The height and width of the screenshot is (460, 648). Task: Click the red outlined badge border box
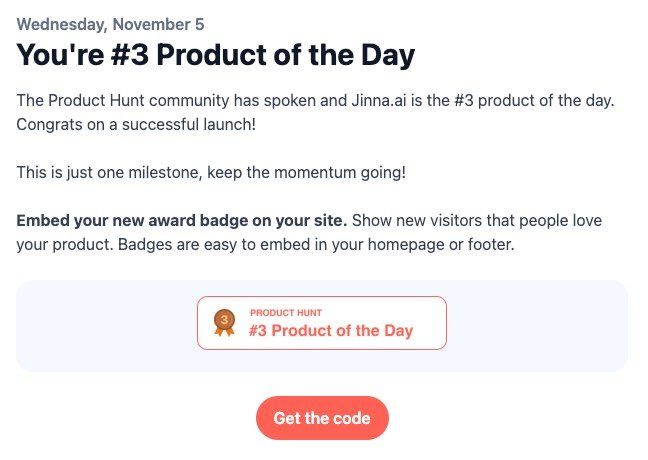tap(440, 323)
